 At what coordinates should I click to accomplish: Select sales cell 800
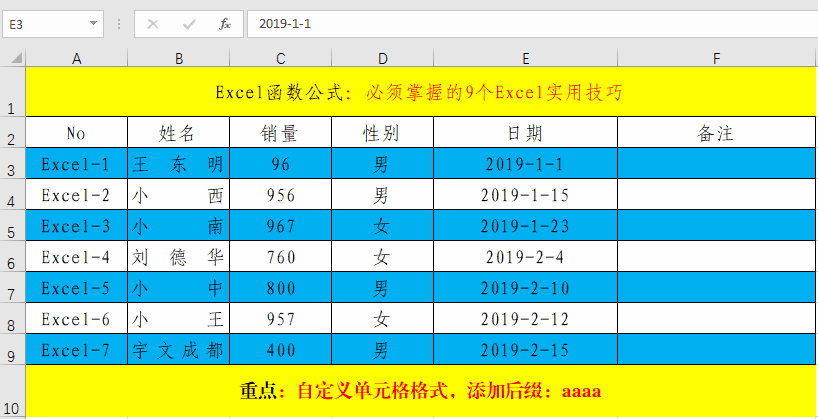click(x=281, y=287)
